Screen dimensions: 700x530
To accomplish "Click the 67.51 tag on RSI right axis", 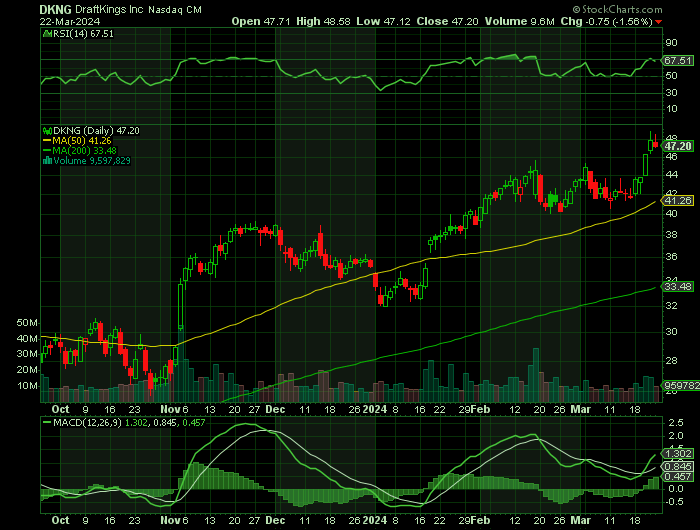I will click(x=678, y=61).
